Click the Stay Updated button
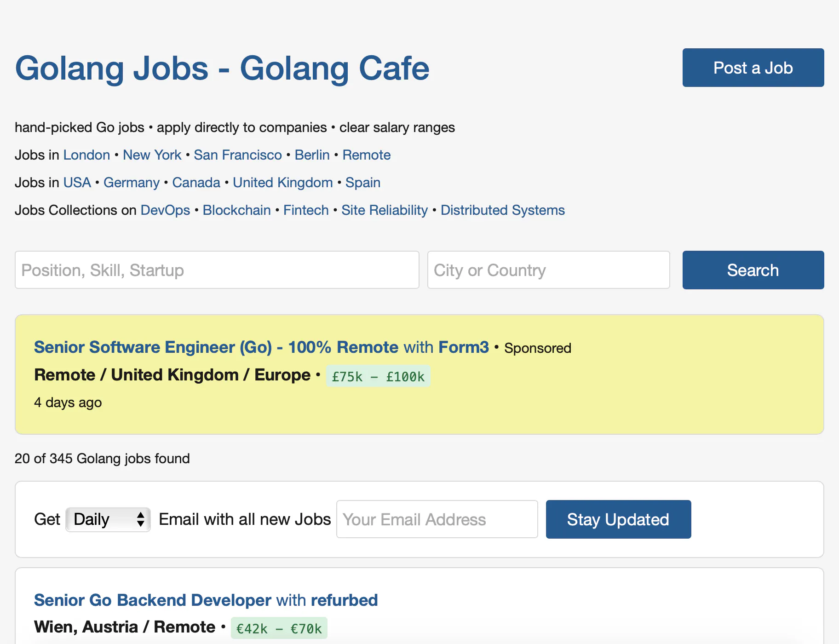Viewport: 839px width, 644px height. pos(618,519)
